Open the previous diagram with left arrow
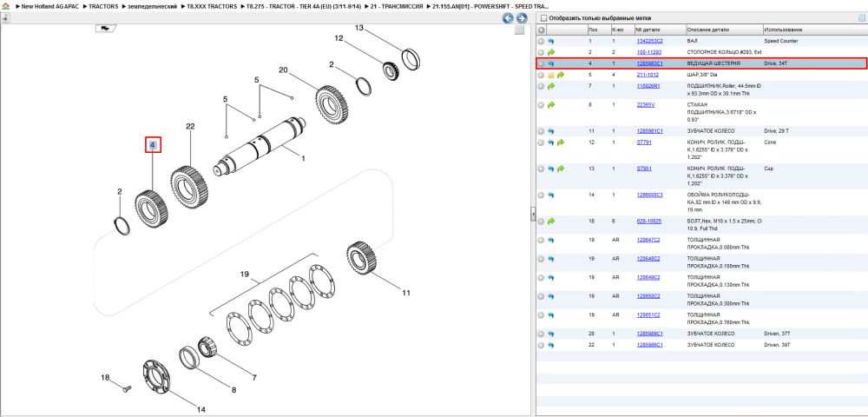868x417 pixels. pos(508,18)
